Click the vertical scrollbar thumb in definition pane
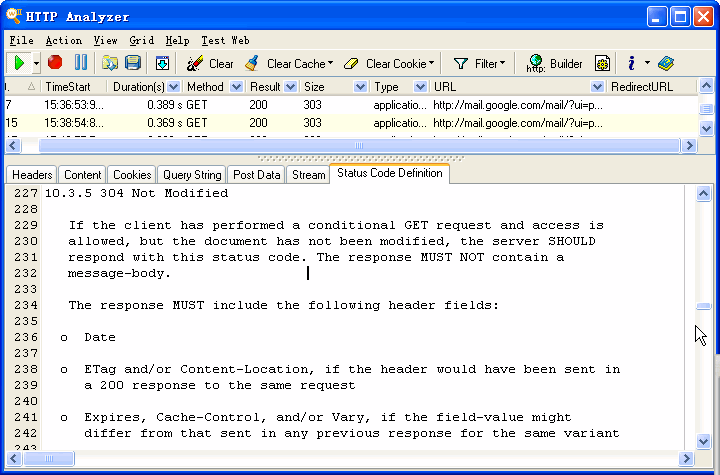Screen dimensions: 720x475 (x=705, y=306)
